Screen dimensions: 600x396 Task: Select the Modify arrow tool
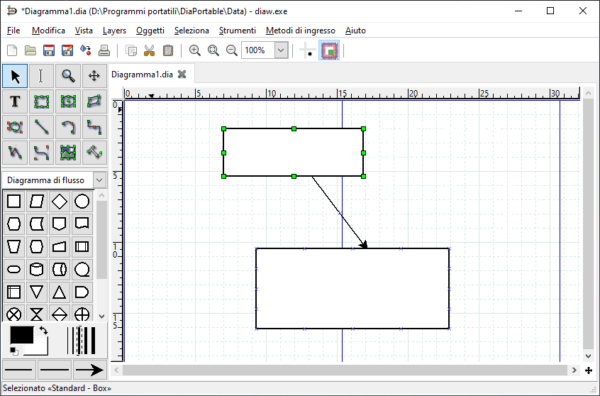15,76
